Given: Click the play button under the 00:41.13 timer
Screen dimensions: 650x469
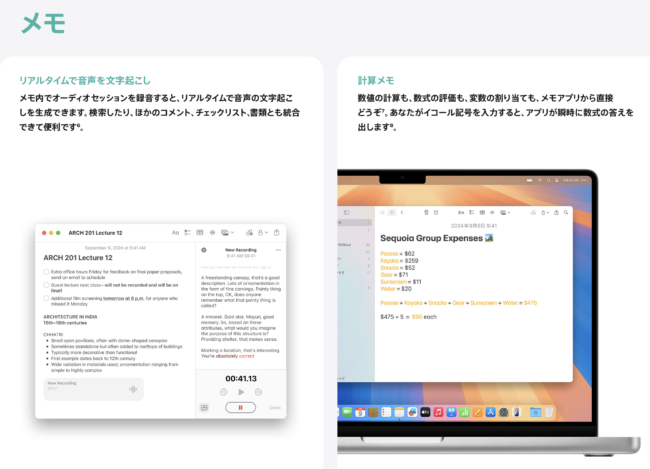Looking at the screenshot, I should coord(241,394).
